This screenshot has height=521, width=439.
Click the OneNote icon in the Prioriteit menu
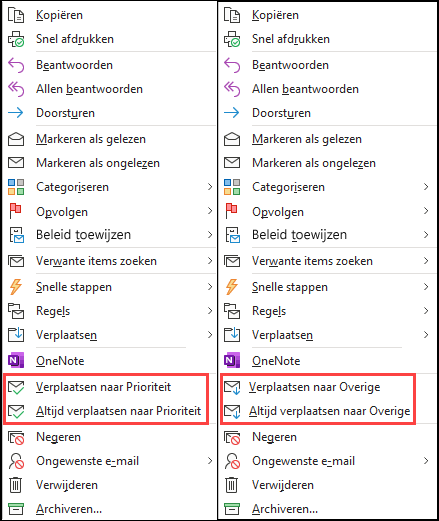16,361
